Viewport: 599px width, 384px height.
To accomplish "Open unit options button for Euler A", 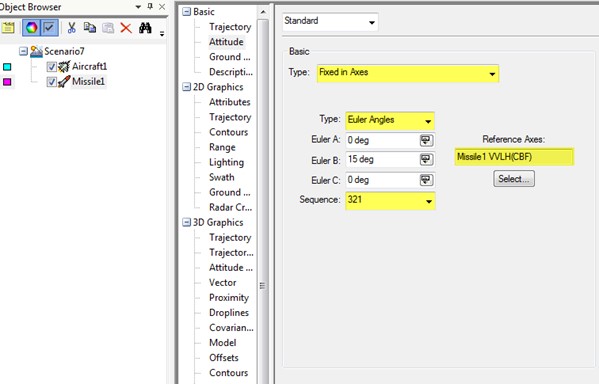I will tap(426, 140).
